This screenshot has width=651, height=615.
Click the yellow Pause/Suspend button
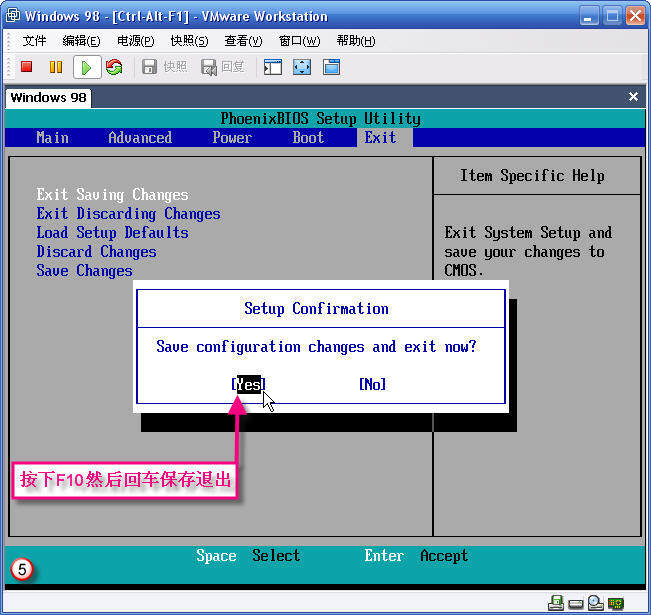coord(56,67)
